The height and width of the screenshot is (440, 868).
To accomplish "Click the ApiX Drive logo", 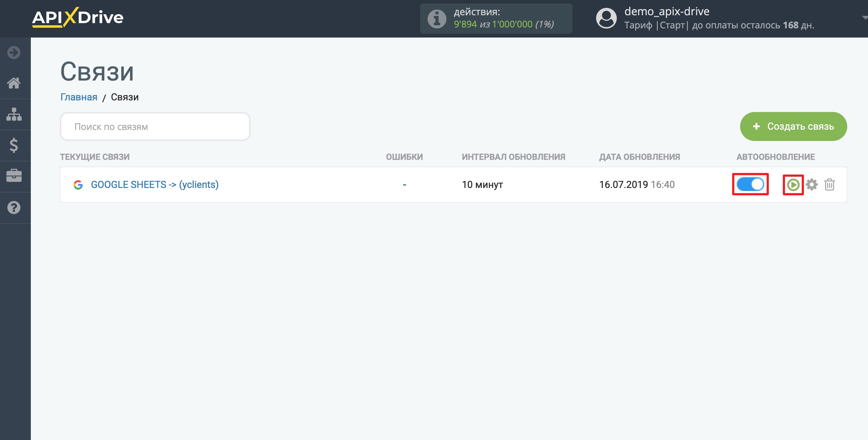I will (x=78, y=19).
